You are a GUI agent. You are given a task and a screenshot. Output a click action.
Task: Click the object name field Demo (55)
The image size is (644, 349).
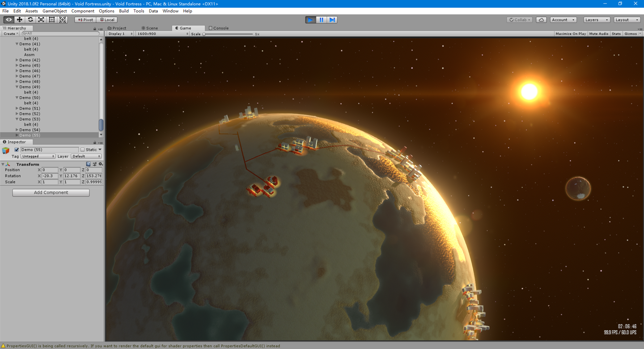coord(49,150)
